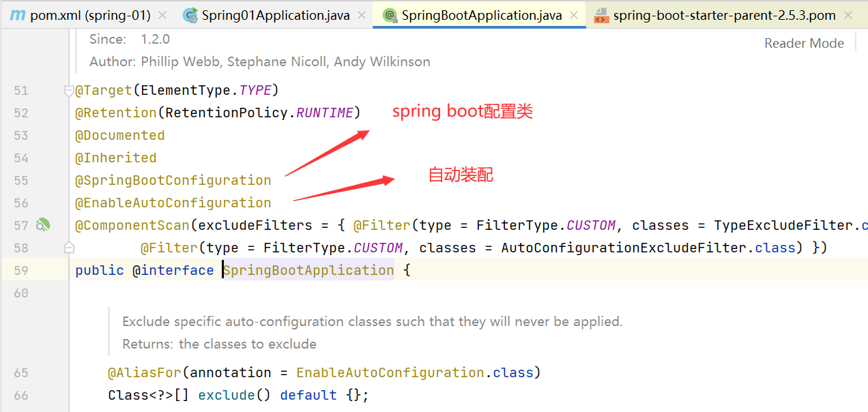The height and width of the screenshot is (412, 868).
Task: Click line number 65 in the gutter
Action: point(21,372)
